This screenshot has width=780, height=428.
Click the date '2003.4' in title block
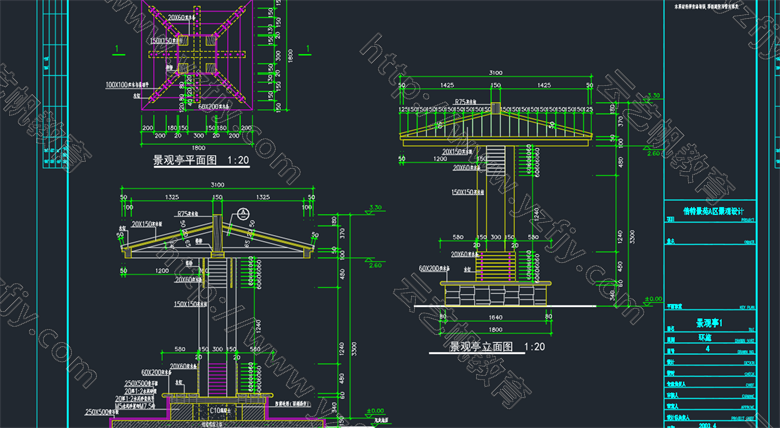tap(707, 425)
